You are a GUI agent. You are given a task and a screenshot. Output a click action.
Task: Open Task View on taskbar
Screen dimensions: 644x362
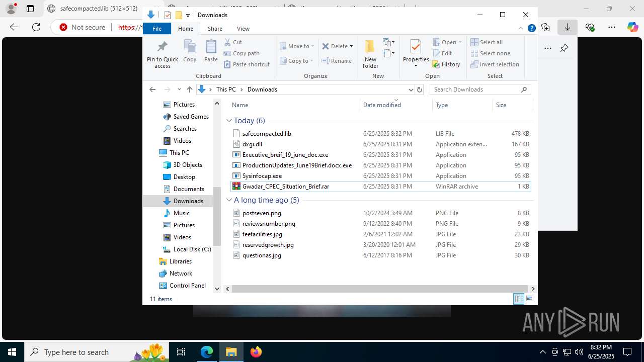(181, 352)
